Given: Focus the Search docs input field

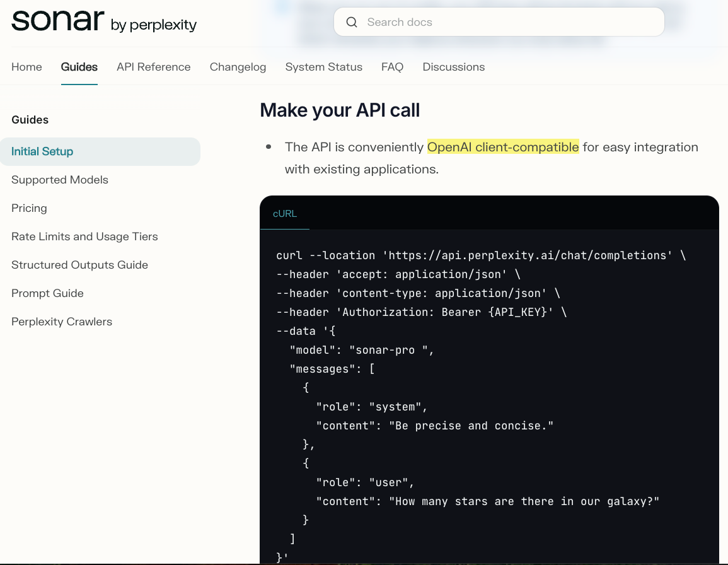Looking at the screenshot, I should [499, 22].
